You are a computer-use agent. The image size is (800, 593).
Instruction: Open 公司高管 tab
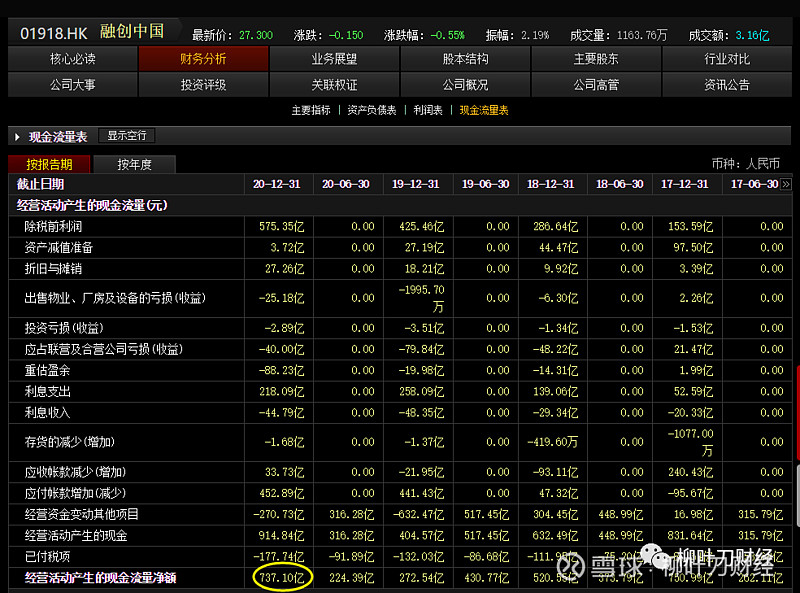[596, 85]
